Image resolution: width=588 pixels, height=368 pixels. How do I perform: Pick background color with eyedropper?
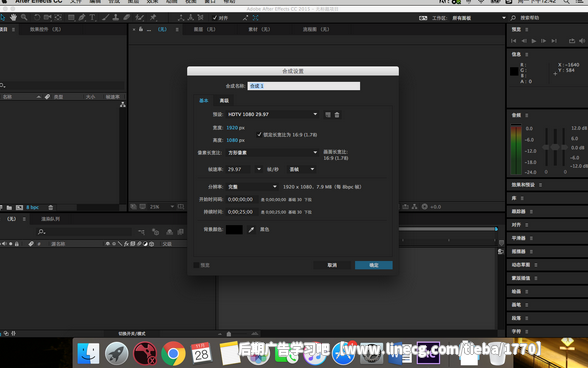click(251, 230)
